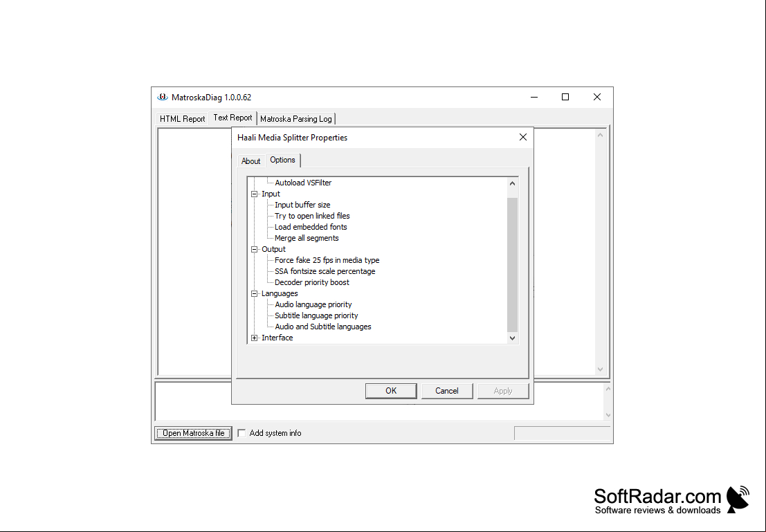Switch to Text Report tab
The width and height of the screenshot is (766, 532).
(x=232, y=118)
